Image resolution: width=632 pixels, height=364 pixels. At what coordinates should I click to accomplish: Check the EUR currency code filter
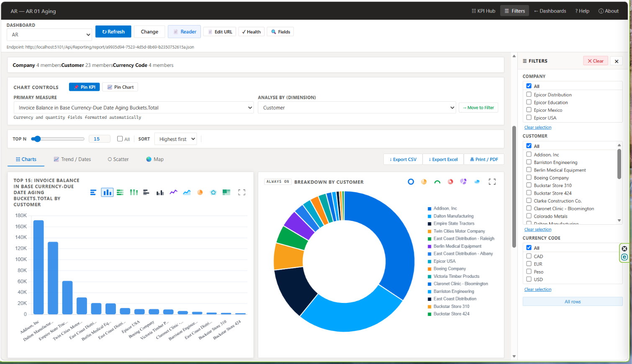point(529,264)
